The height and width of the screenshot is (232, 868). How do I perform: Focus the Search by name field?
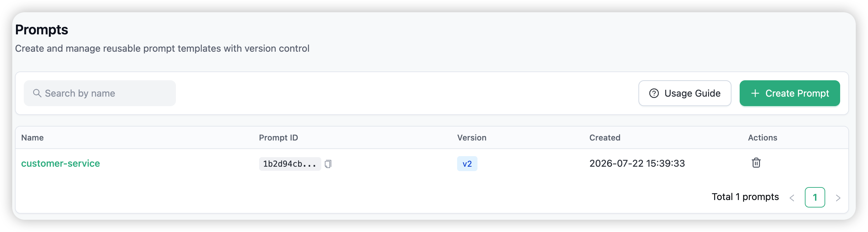[100, 93]
